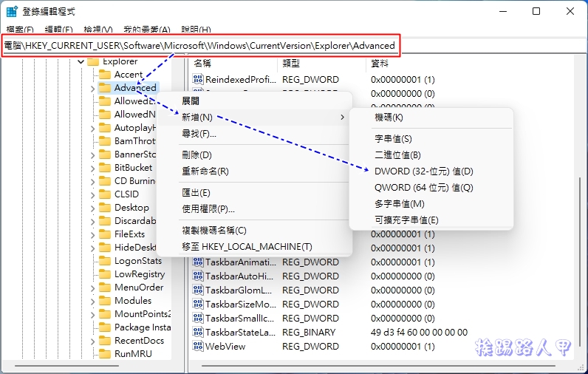Viewport: 588px width, 374px height.
Task: Click the registry path address bar
Action: 294,46
